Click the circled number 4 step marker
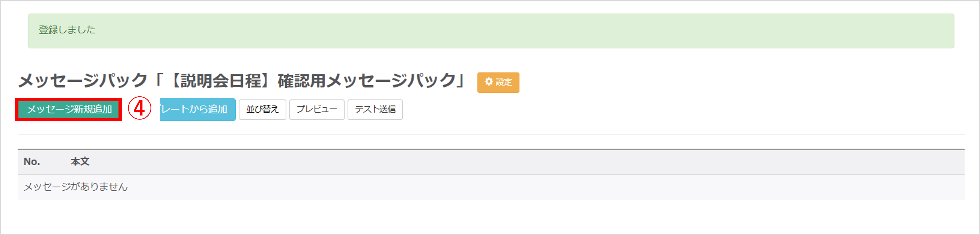This screenshot has height=235, width=980. (139, 109)
